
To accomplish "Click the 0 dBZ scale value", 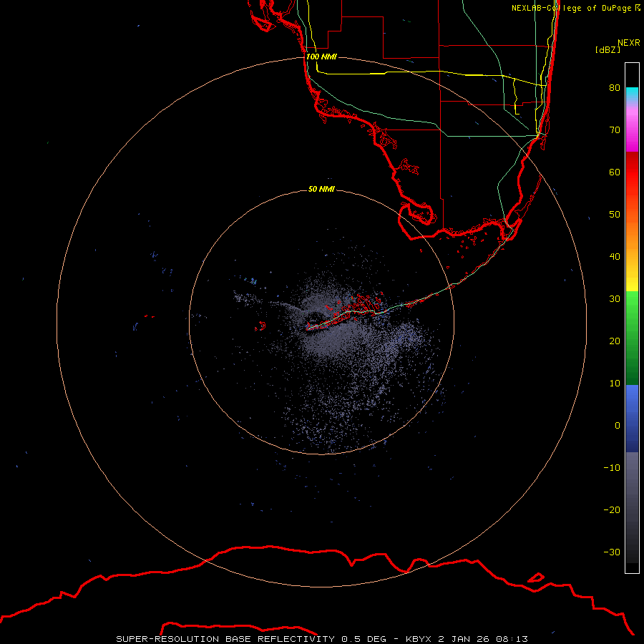I will click(x=618, y=426).
